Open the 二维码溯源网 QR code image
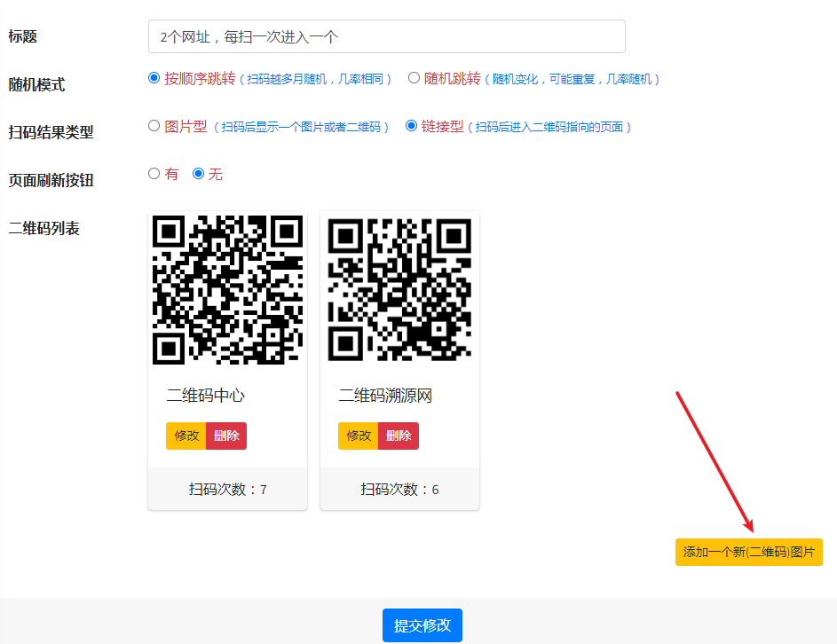 [x=399, y=290]
